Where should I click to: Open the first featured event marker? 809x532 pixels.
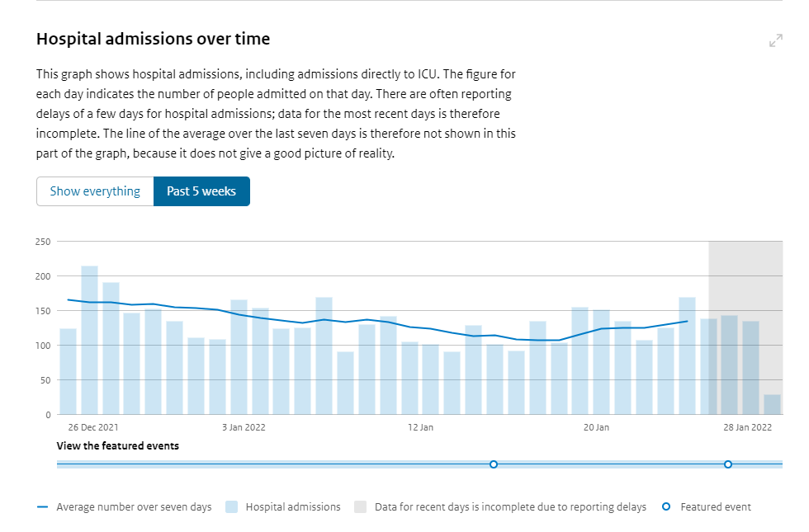494,464
